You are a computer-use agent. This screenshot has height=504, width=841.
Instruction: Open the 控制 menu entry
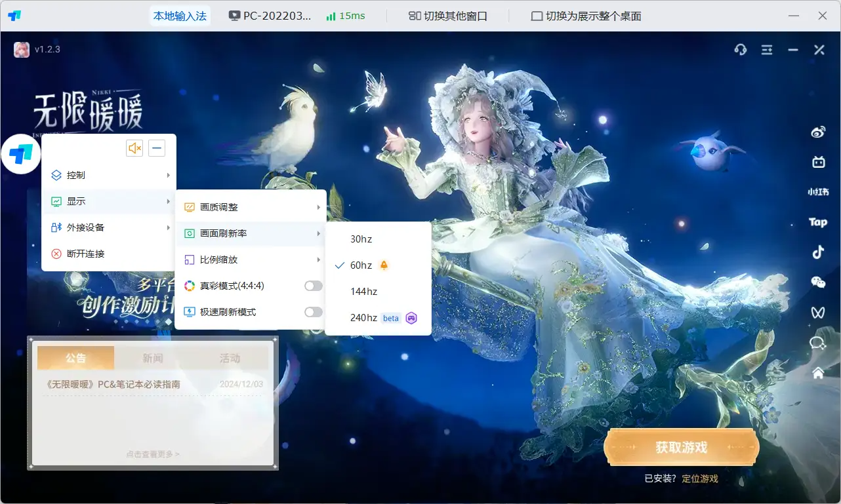click(109, 175)
